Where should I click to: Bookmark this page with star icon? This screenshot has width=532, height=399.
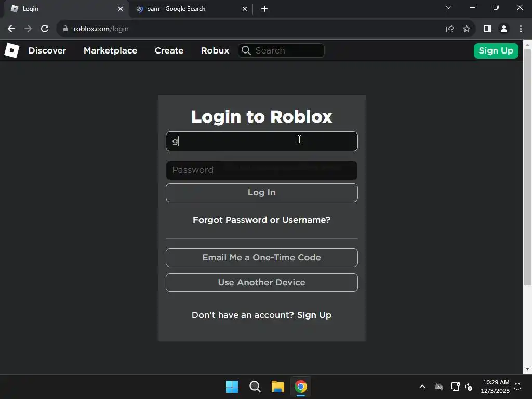coord(467,29)
